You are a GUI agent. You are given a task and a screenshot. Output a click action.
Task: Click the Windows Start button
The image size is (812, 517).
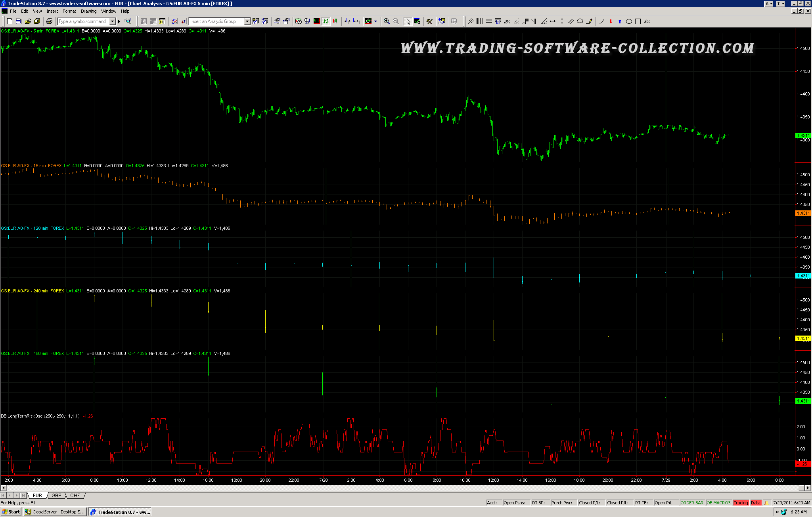coord(11,512)
